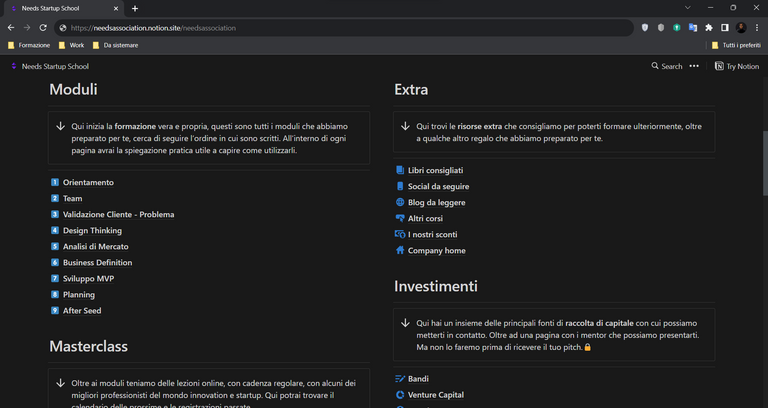
Task: Click the Investimenti section heading
Action: pos(435,286)
